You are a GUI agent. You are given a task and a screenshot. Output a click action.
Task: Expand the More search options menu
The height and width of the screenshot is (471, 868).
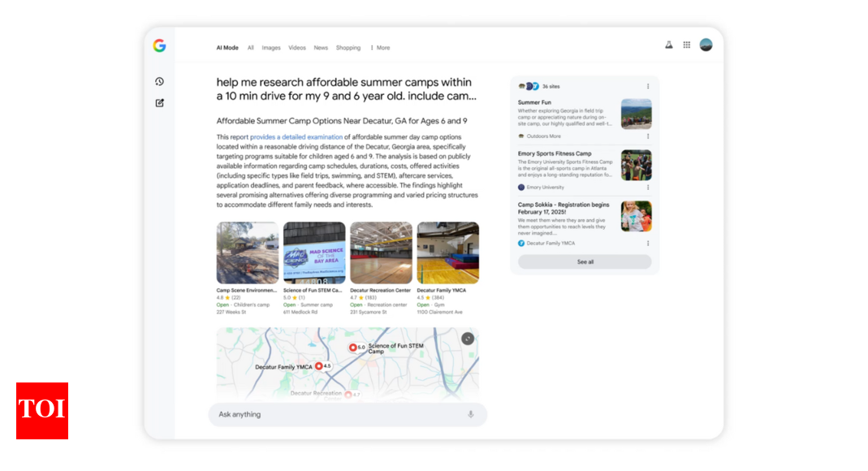click(x=380, y=48)
